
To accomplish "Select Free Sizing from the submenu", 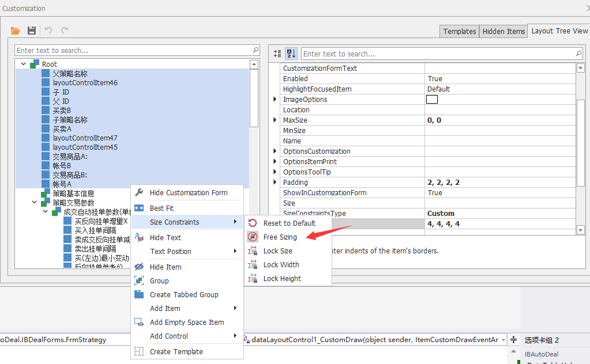I will (279, 237).
